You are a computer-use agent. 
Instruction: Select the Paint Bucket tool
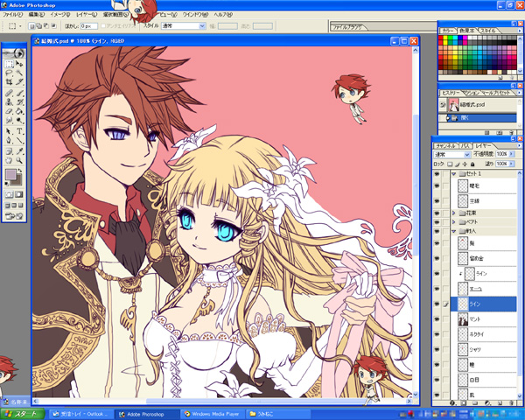pyautogui.click(x=19, y=111)
